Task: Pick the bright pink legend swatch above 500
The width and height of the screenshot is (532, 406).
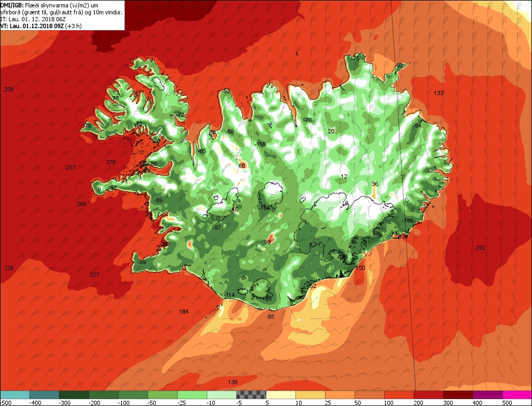Action: click(x=517, y=395)
